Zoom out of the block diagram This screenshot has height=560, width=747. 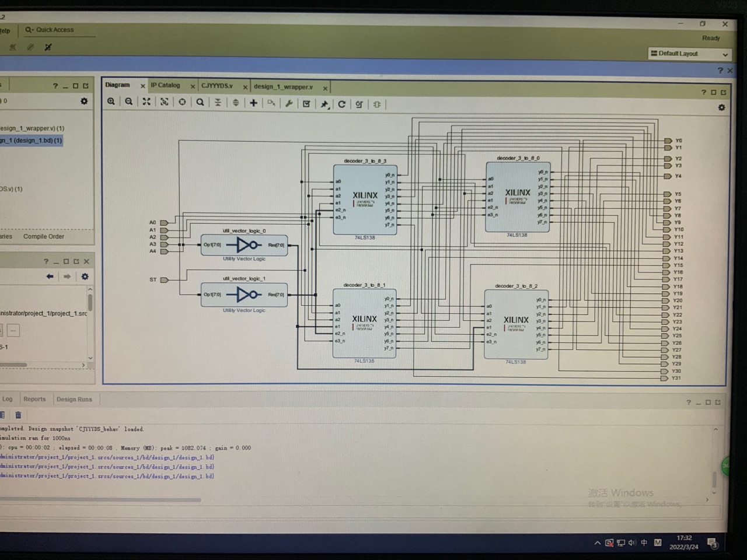click(129, 101)
